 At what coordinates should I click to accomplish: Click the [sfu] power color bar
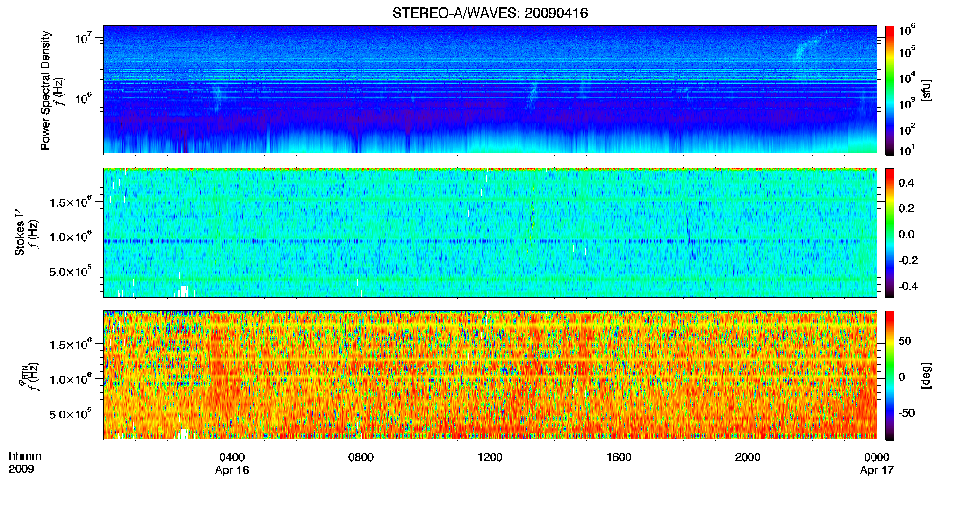pos(890,90)
